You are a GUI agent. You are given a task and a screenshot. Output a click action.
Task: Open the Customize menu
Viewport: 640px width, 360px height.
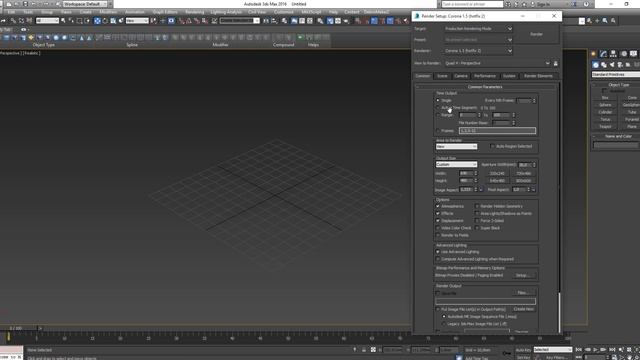coord(284,12)
